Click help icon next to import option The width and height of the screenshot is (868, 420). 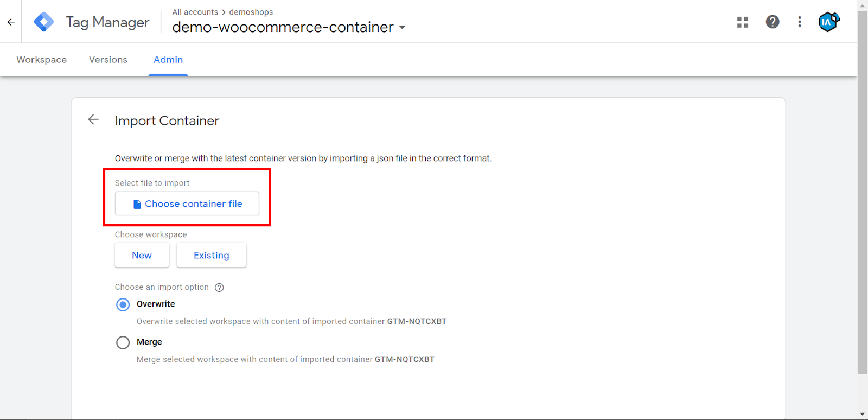click(219, 288)
